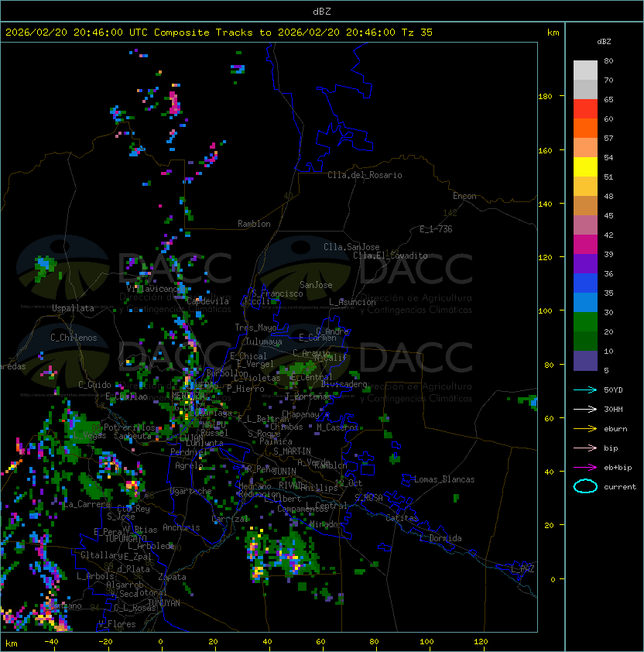Click the Clla.del_Rosario map label
Screen dimensions: 644x652
pyautogui.click(x=365, y=175)
